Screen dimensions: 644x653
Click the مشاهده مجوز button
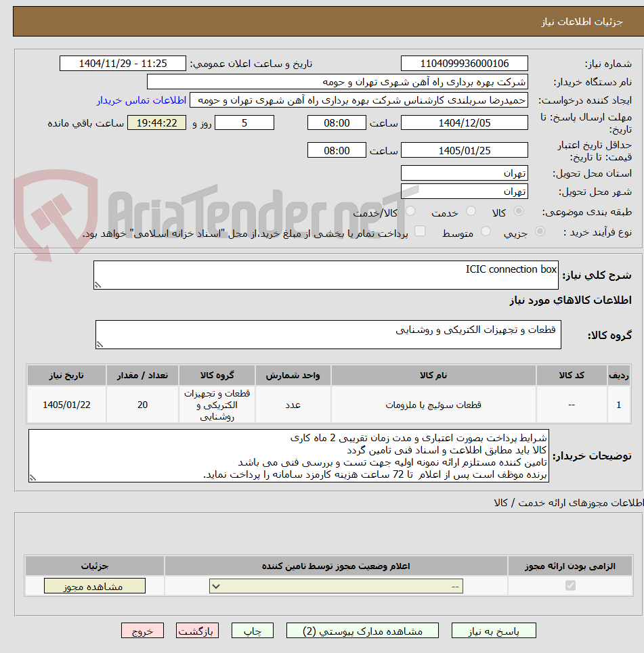[x=95, y=586]
